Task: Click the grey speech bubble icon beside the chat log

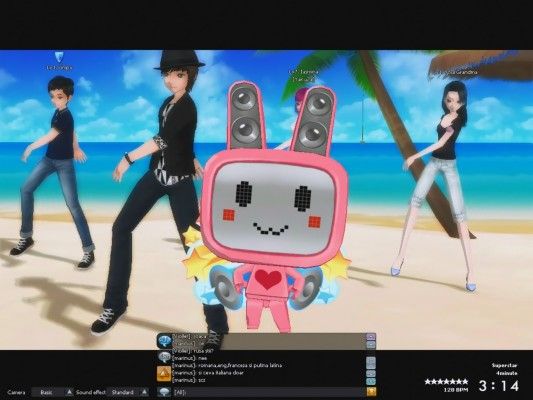Action: pos(164,357)
